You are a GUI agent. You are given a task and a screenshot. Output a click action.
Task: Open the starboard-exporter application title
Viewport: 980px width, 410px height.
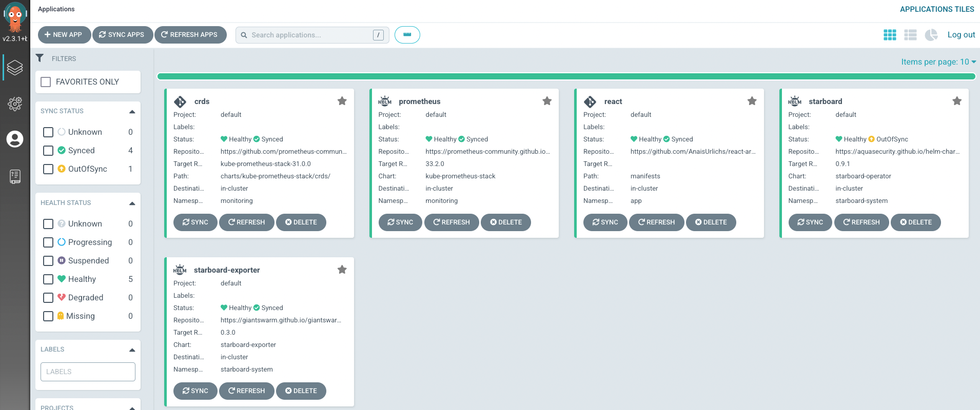[x=227, y=270]
